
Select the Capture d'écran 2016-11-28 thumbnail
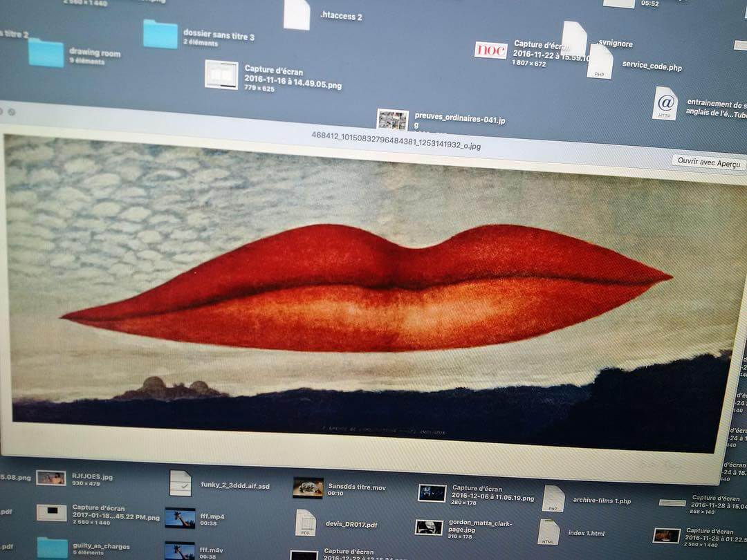click(x=673, y=503)
